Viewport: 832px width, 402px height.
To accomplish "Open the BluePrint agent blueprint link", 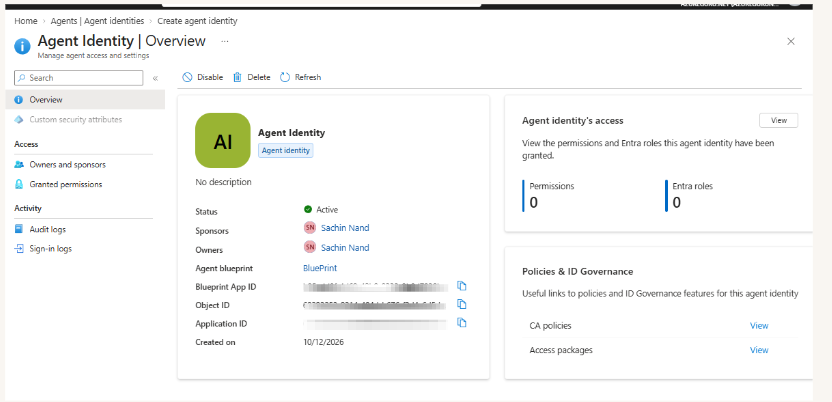I will click(x=320, y=268).
